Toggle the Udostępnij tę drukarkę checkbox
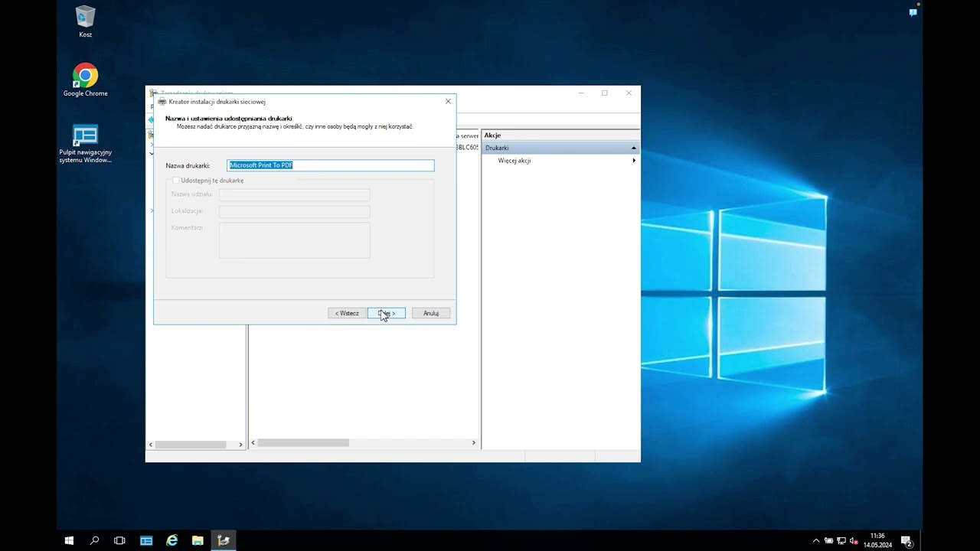 click(176, 181)
